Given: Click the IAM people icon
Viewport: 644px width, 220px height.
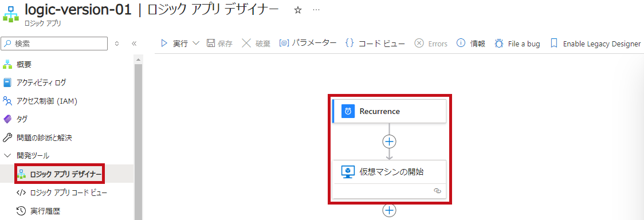Looking at the screenshot, I should [x=7, y=101].
